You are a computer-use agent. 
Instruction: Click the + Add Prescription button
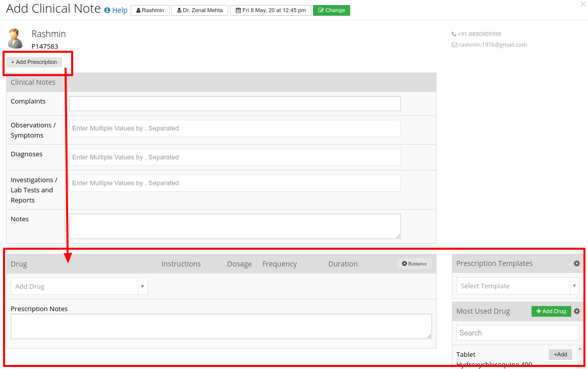(x=34, y=62)
